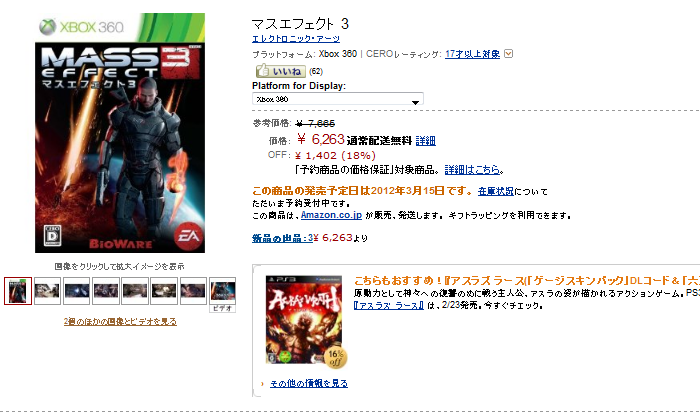Click the Asura's Wrath PS3 cover image
Image resolution: width=700 pixels, height=418 pixels.
coord(306,321)
